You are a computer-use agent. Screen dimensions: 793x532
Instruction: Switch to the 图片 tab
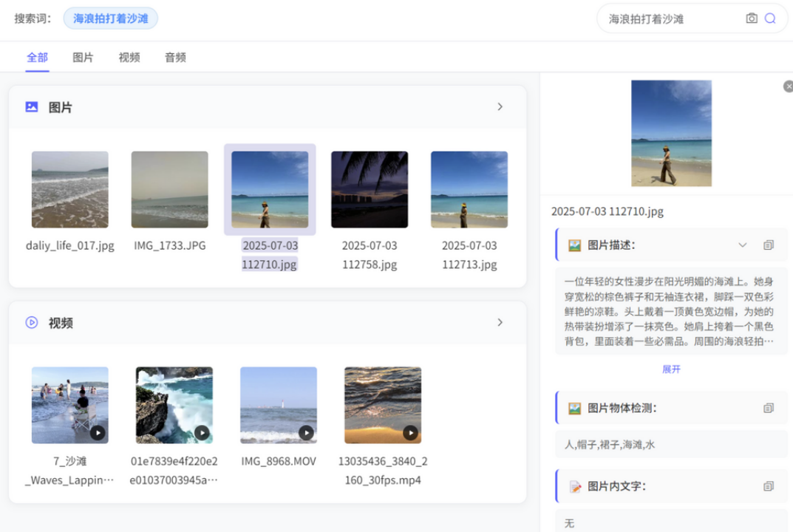point(83,58)
